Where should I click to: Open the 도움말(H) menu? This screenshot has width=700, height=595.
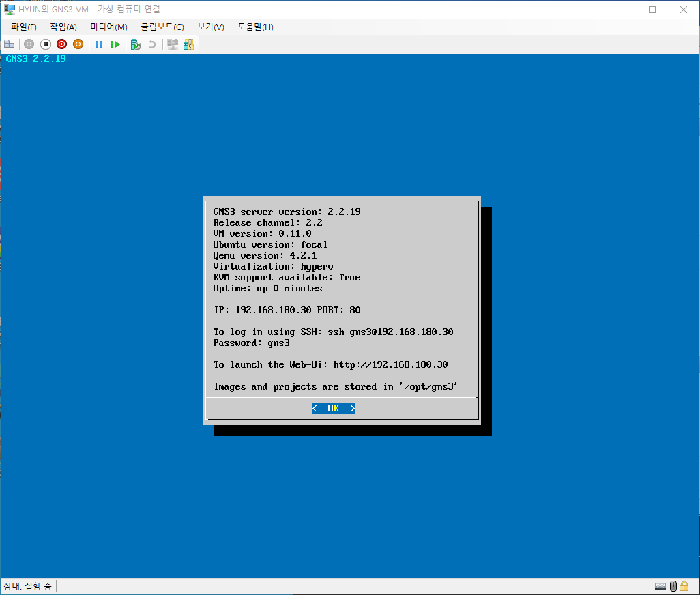point(255,27)
